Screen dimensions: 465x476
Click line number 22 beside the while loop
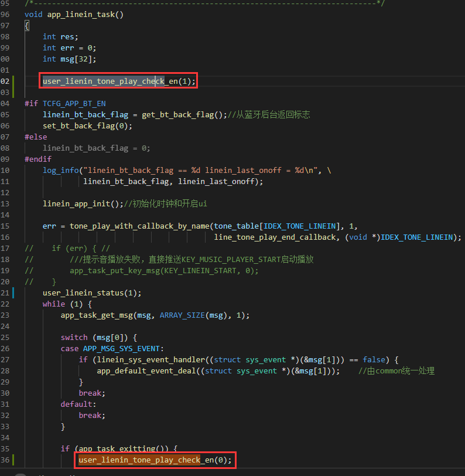(x=5, y=304)
